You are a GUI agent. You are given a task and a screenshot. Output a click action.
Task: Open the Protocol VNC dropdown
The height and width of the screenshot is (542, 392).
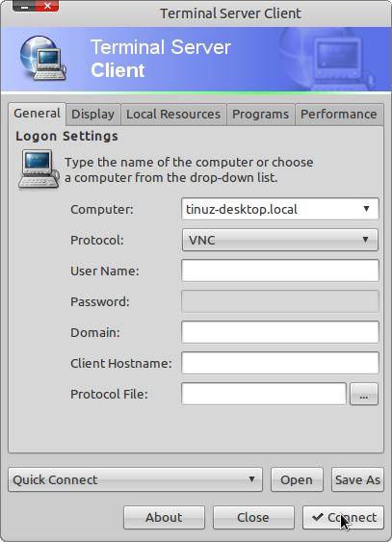coord(280,240)
